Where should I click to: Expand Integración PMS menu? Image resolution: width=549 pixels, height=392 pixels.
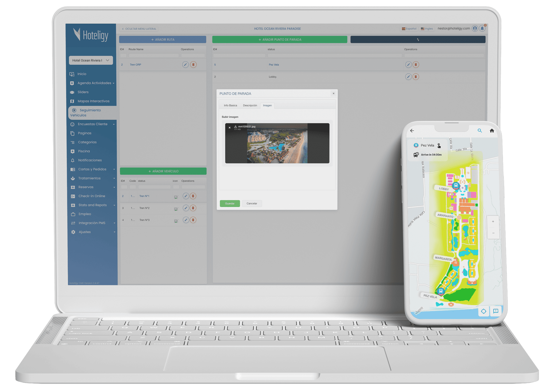(93, 223)
